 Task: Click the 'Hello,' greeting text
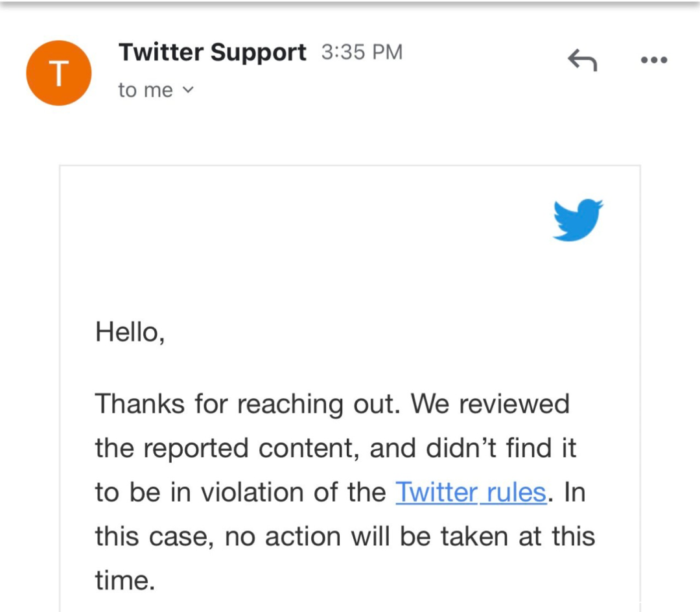(x=130, y=333)
